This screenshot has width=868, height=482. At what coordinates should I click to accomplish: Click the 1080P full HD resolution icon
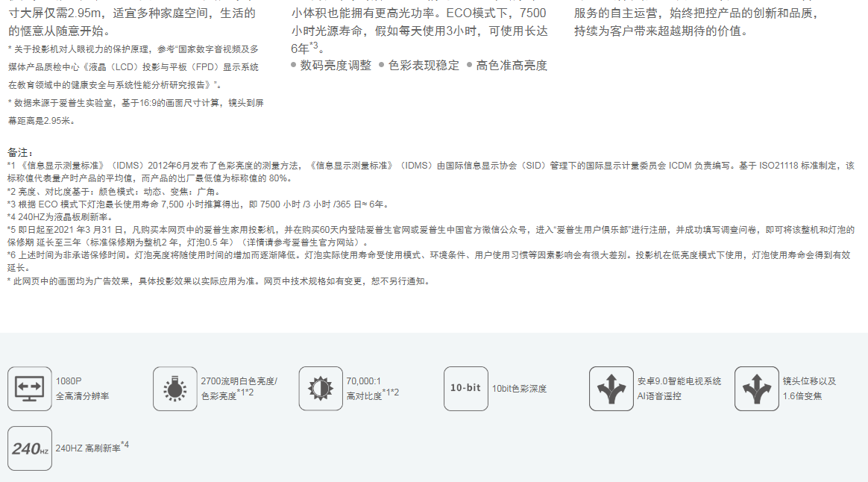click(x=30, y=389)
